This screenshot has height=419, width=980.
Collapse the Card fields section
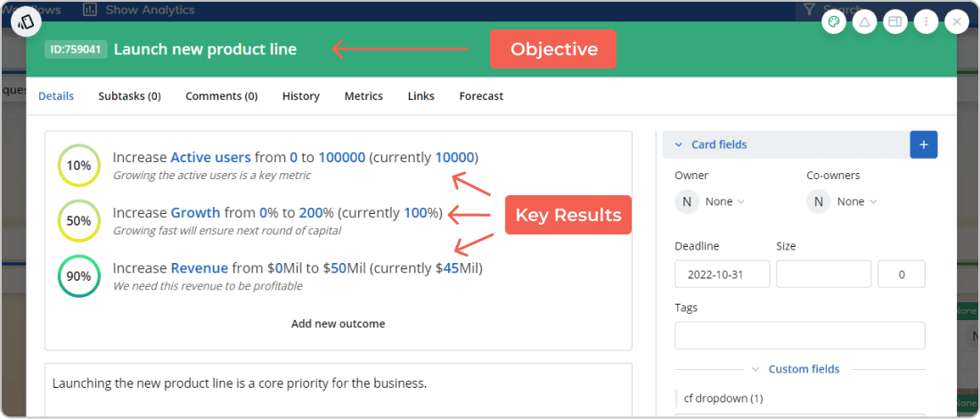click(x=679, y=144)
